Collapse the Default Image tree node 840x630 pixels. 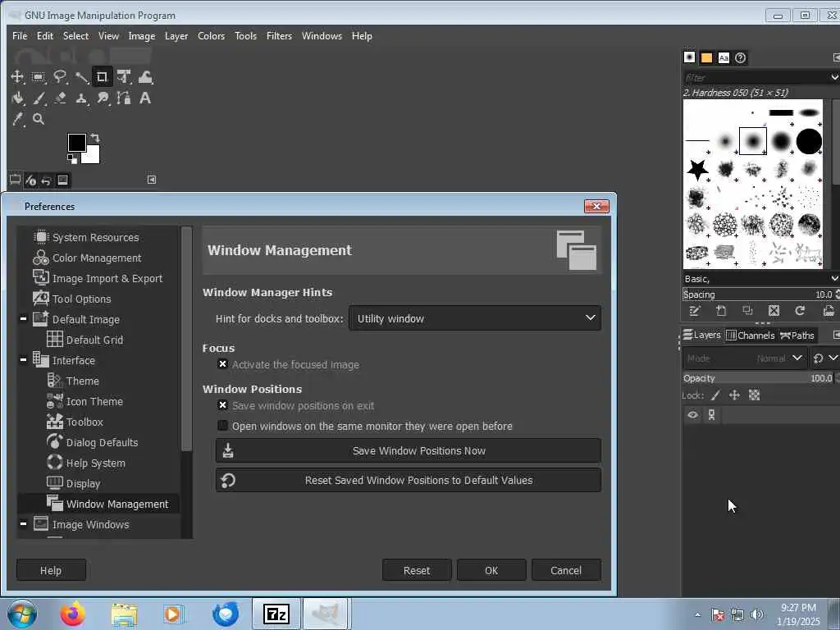[23, 319]
